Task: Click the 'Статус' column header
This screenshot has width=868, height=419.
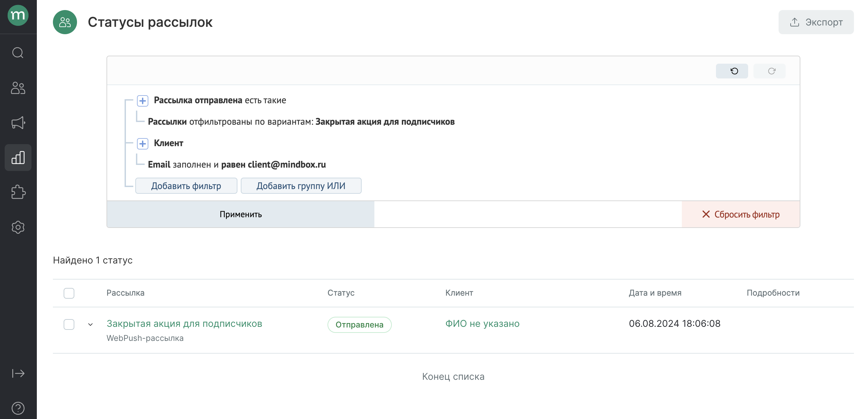Action: [341, 293]
